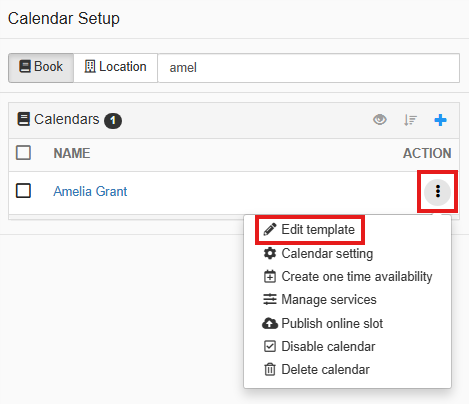Click the sliders icon next to Manage services

pos(270,299)
